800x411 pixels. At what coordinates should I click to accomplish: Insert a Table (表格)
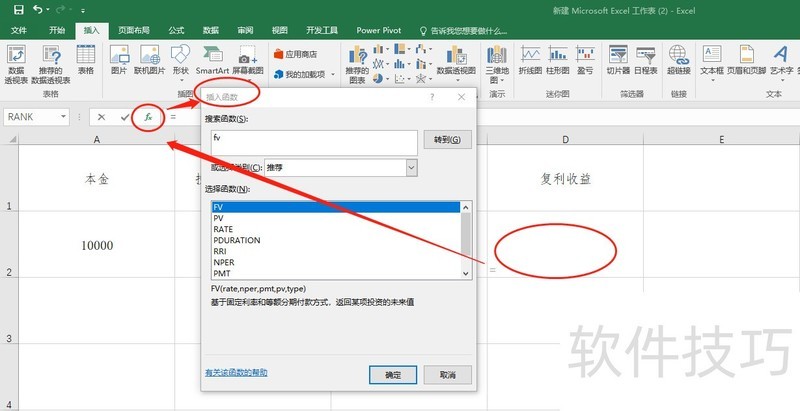coord(86,60)
